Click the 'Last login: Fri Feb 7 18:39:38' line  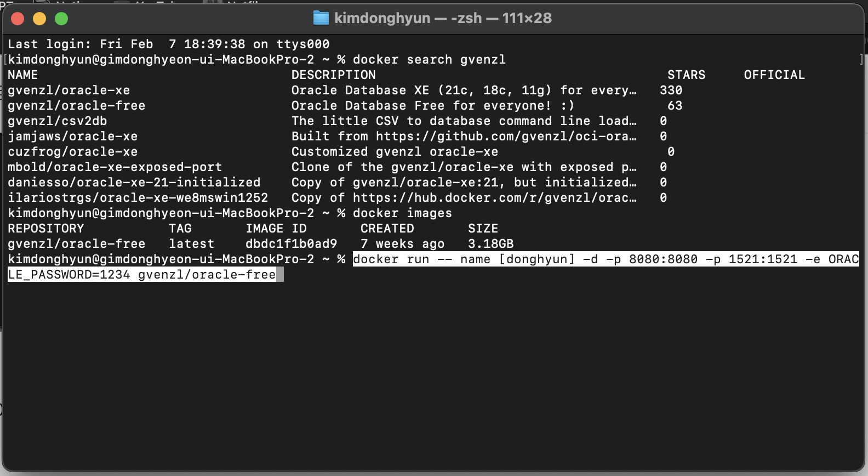[169, 44]
